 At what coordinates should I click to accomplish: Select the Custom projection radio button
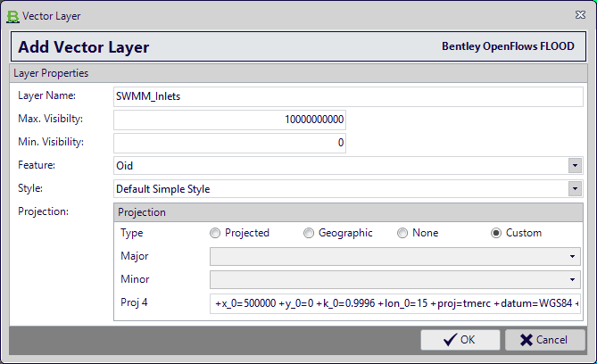[x=496, y=233]
